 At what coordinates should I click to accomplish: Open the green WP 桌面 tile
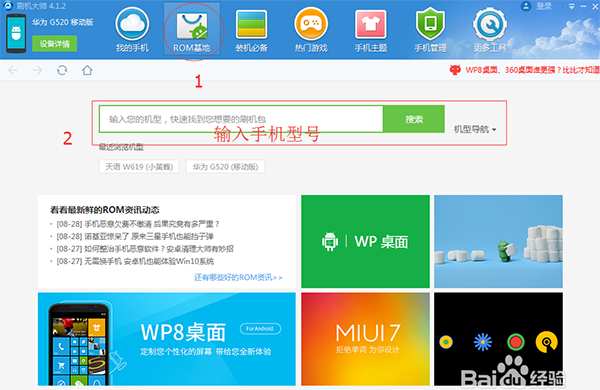(365, 242)
